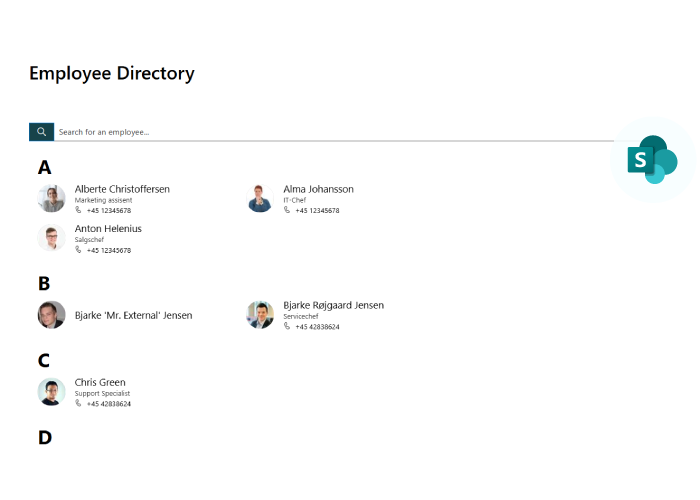Click phone icon under Alberte Christoffersen
Image resolution: width=700 pixels, height=500 pixels.
78,210
